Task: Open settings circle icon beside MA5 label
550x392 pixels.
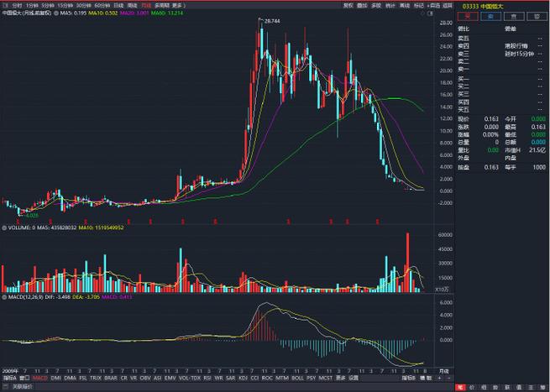Action: pyautogui.click(x=56, y=13)
